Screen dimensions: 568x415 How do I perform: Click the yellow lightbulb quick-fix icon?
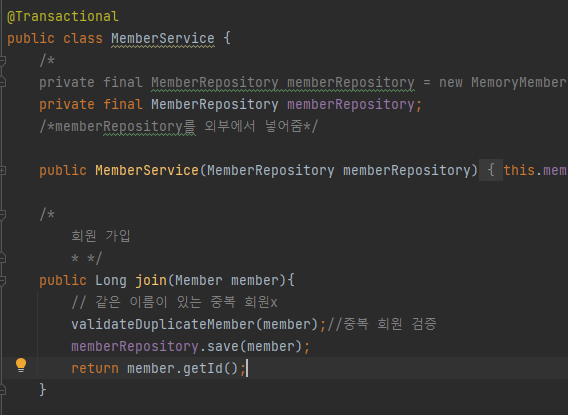tap(21, 365)
